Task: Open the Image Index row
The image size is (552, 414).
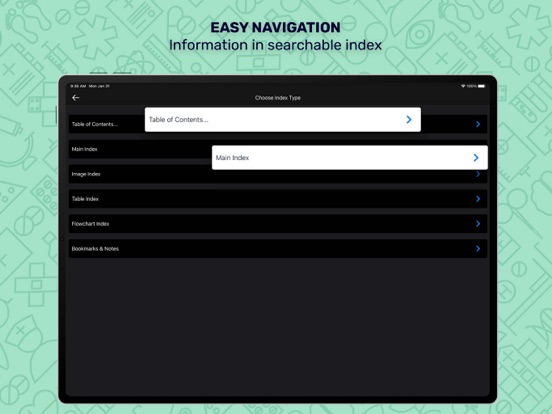Action: tap(278, 174)
